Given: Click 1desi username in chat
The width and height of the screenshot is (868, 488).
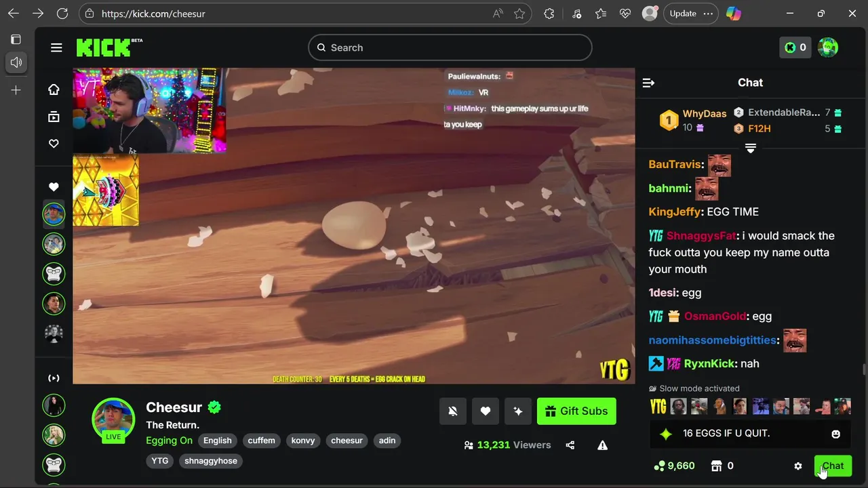Looking at the screenshot, I should [x=663, y=293].
